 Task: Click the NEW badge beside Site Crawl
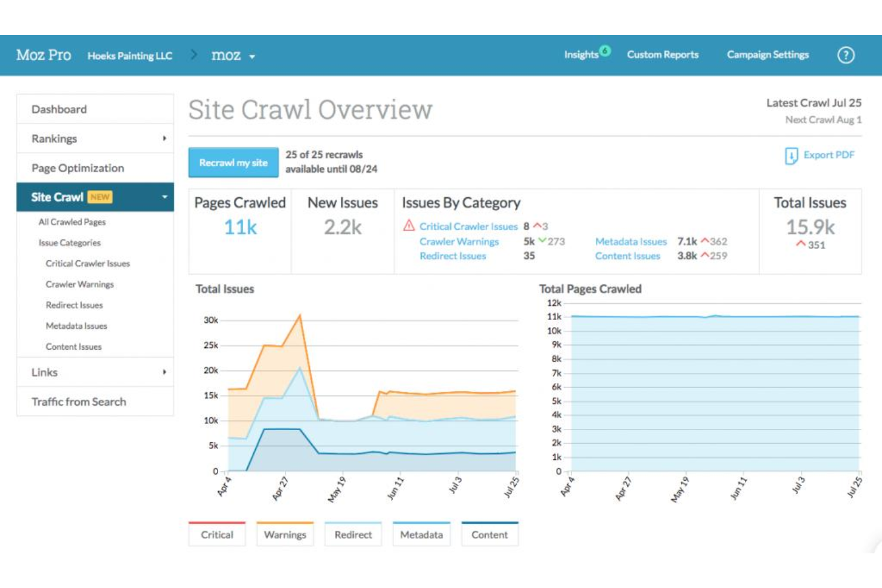point(100,197)
